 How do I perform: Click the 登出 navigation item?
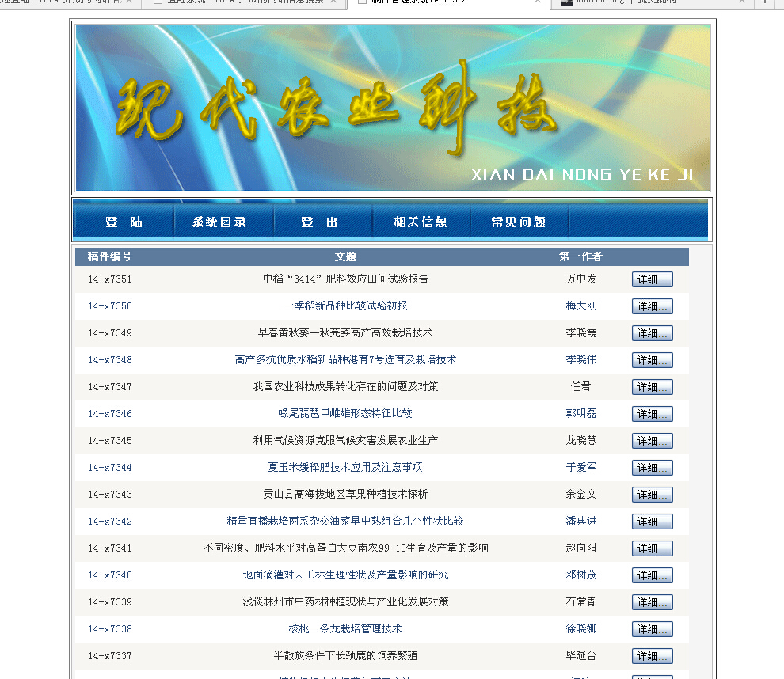319,222
